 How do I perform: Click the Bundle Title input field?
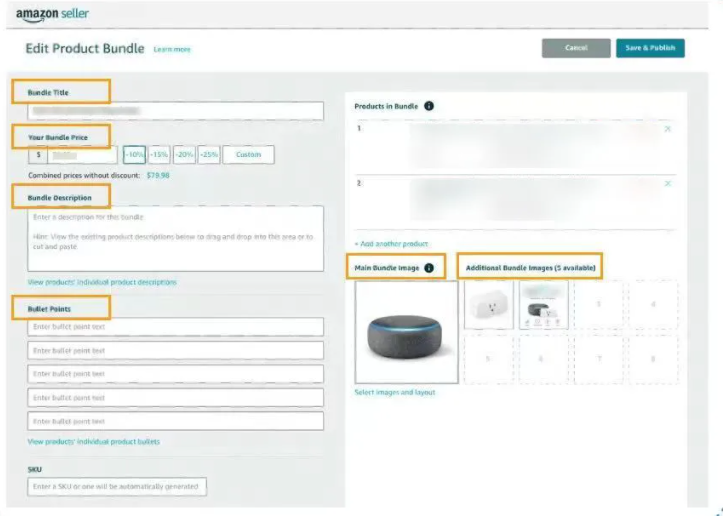[176, 111]
